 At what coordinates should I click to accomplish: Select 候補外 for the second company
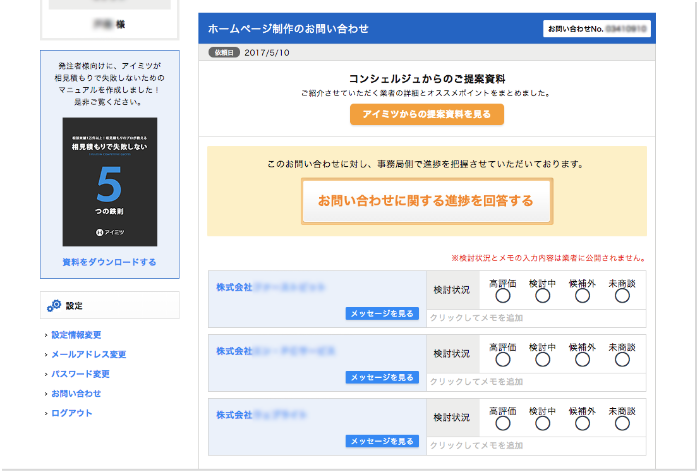[x=582, y=360]
